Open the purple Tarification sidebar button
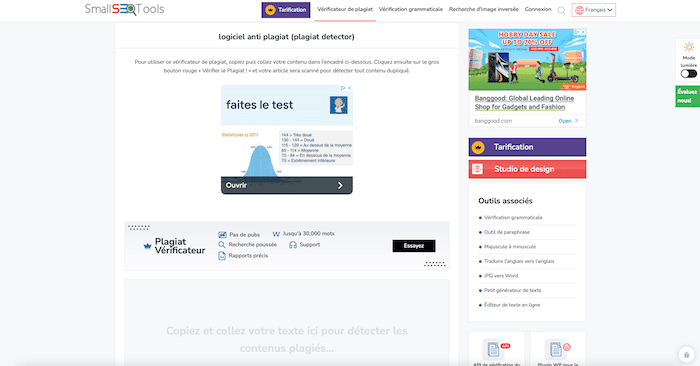 (x=527, y=147)
